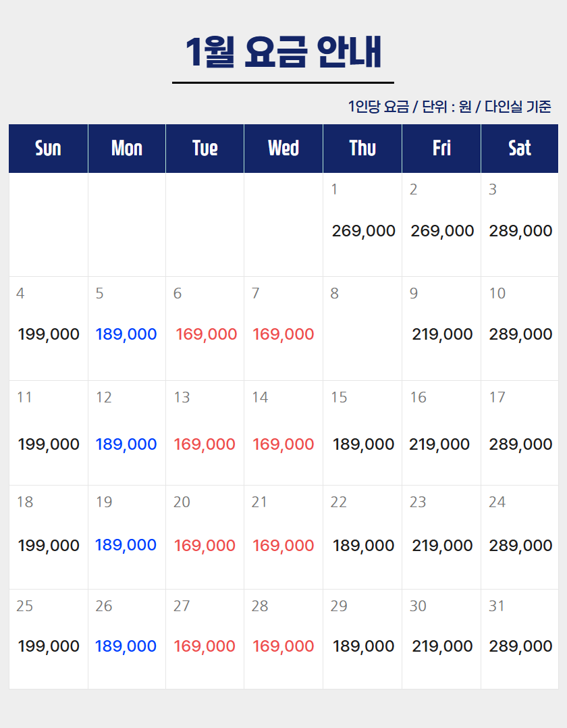The height and width of the screenshot is (728, 567).
Task: Click the red 169,000 price on January 14
Action: pos(283,444)
